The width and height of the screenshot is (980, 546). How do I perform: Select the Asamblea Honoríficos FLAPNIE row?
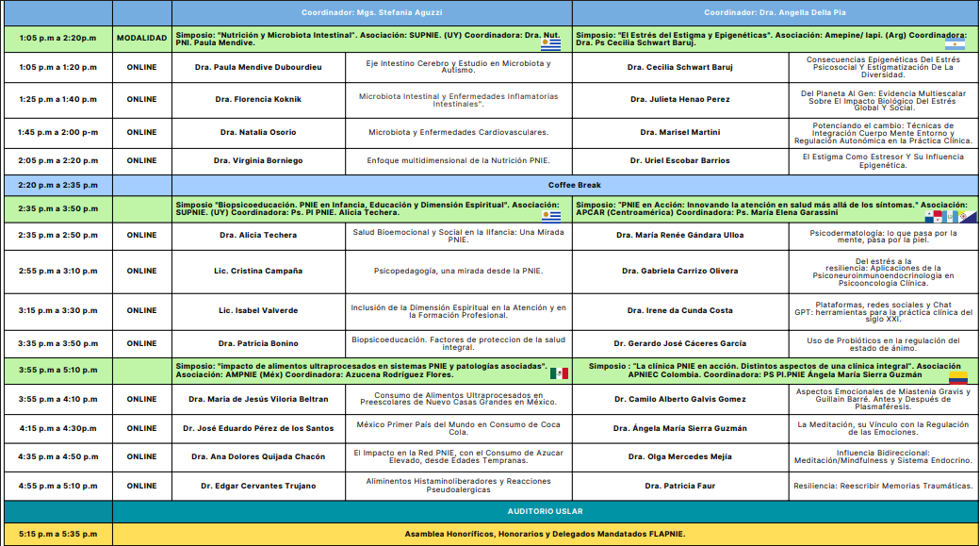[x=545, y=534]
